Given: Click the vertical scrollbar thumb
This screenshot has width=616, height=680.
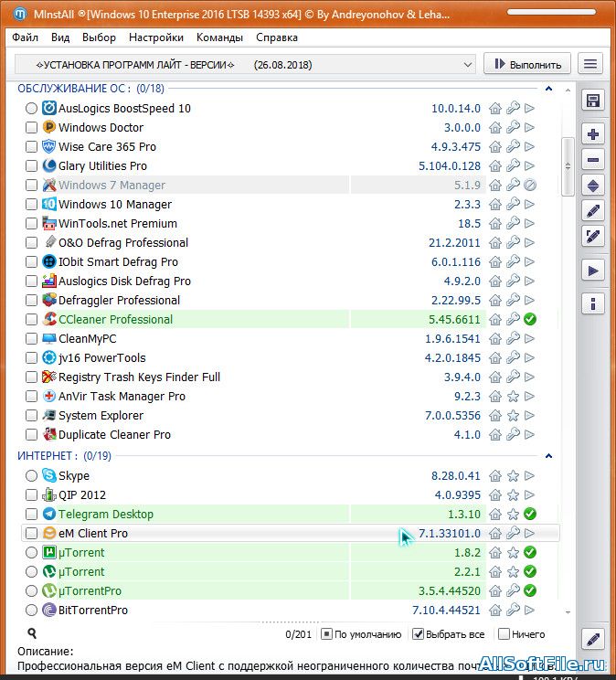Looking at the screenshot, I should tap(568, 166).
